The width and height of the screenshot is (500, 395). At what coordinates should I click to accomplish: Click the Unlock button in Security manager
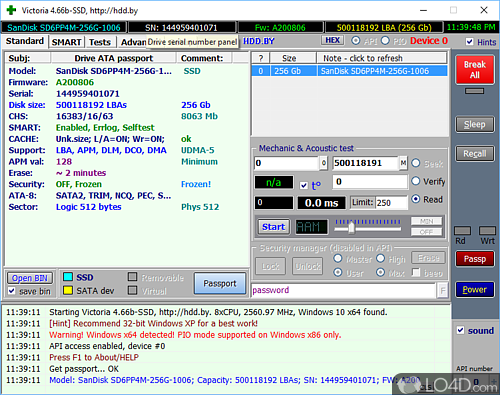(x=307, y=266)
